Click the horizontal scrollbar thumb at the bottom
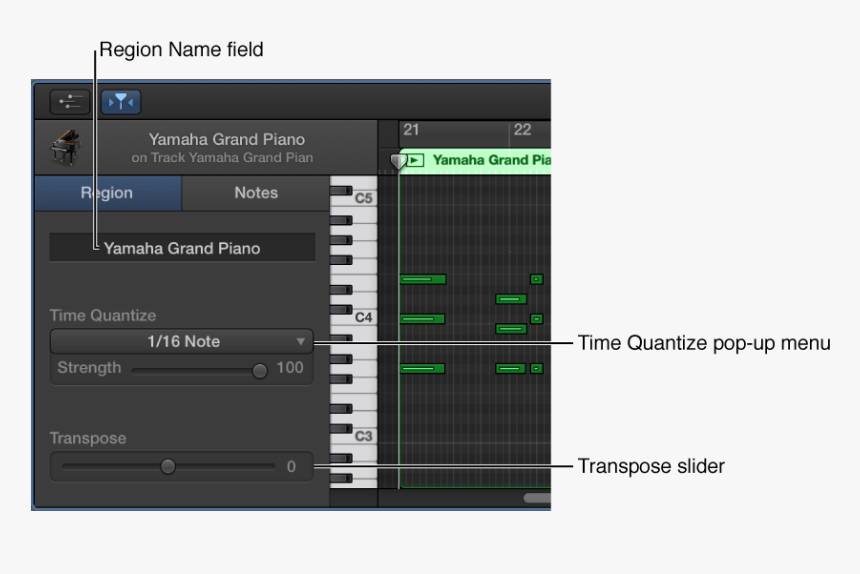This screenshot has width=860, height=574. pyautogui.click(x=537, y=498)
